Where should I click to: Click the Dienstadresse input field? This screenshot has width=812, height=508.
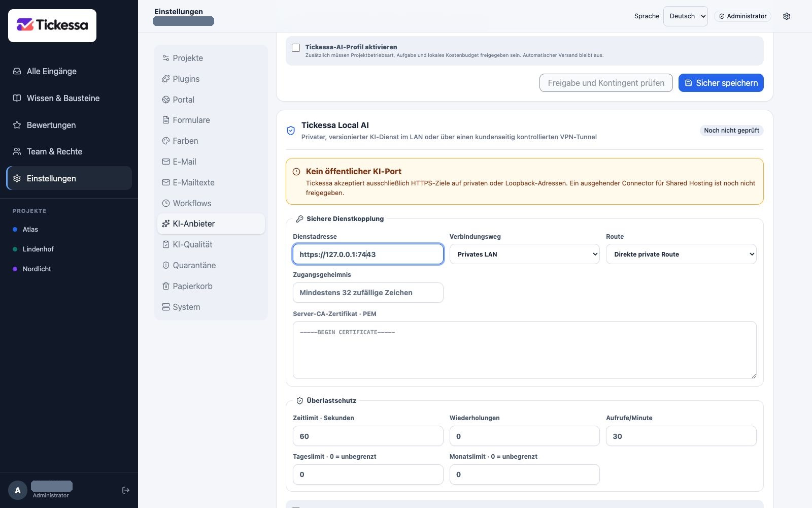pos(368,254)
